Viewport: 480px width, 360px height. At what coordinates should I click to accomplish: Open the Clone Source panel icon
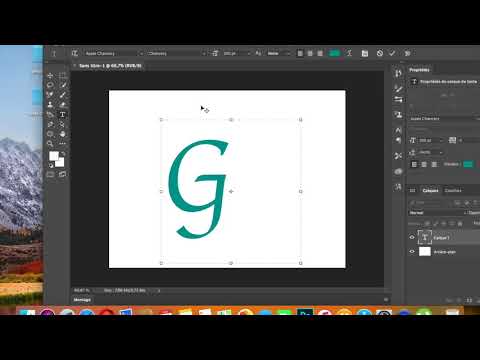398,115
